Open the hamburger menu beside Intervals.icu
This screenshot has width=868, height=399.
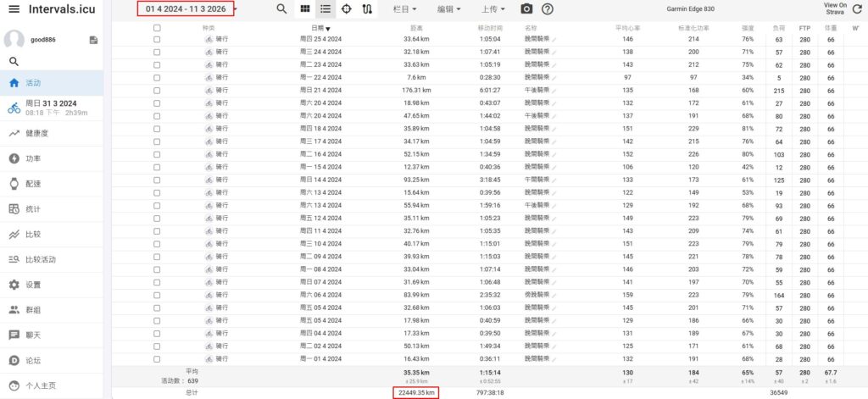14,9
